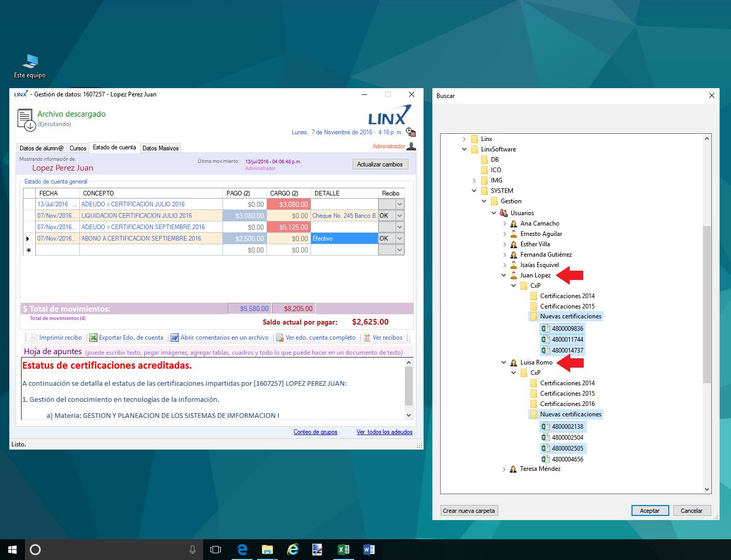Click the clock calendar icon beside the date
Screen dimensions: 731x560
click(x=411, y=132)
